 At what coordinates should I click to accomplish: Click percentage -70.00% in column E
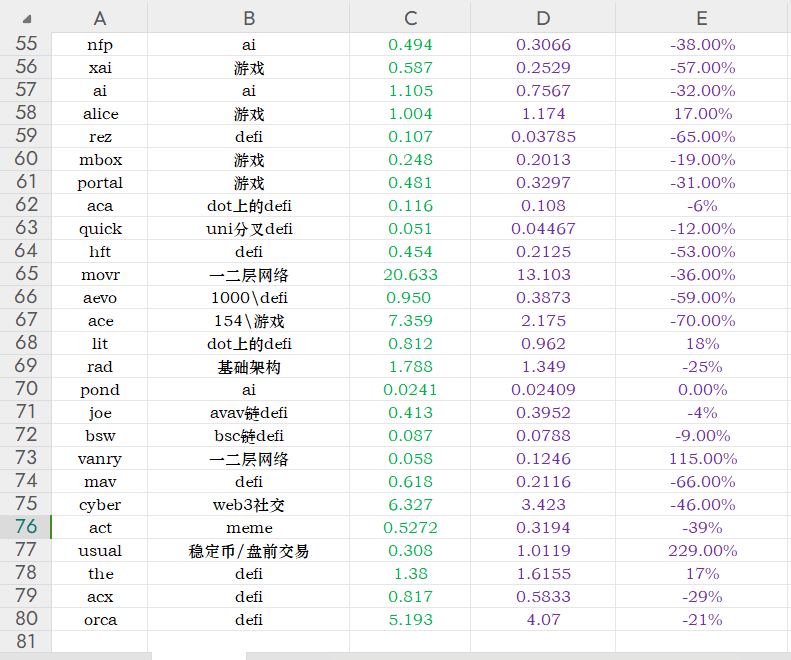point(703,320)
